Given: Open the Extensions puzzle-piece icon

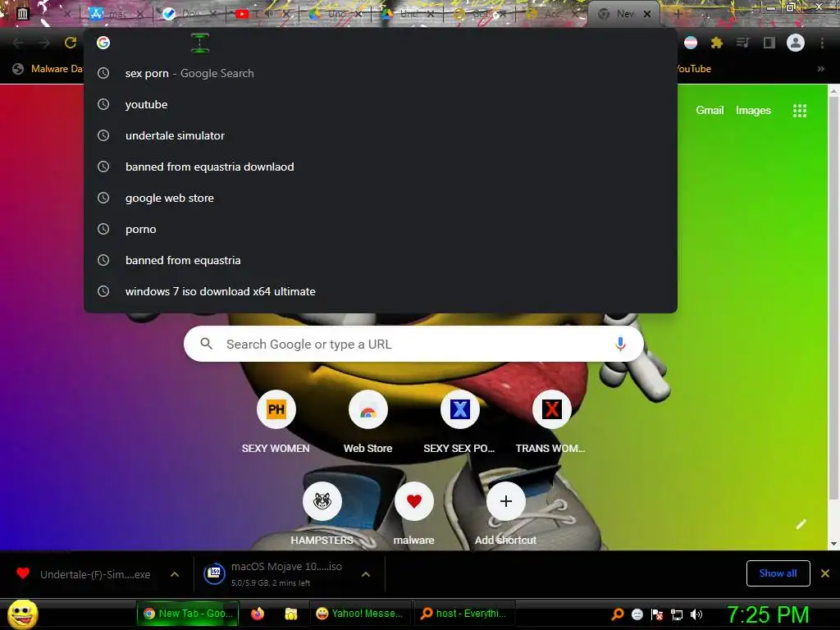Looking at the screenshot, I should [716, 43].
